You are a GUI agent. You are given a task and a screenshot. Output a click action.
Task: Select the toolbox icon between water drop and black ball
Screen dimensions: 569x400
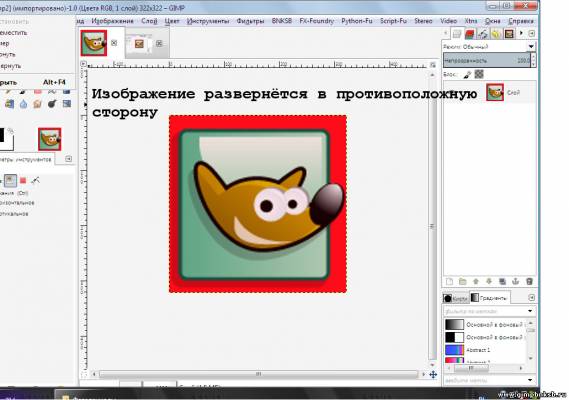[x=38, y=105]
